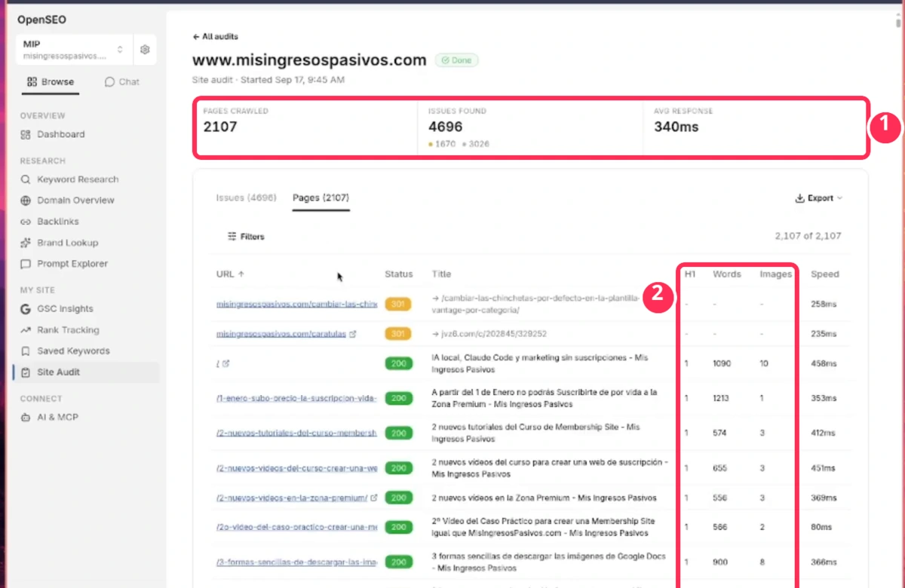
Task: Click the Domain Overview globe icon
Action: [x=26, y=201]
